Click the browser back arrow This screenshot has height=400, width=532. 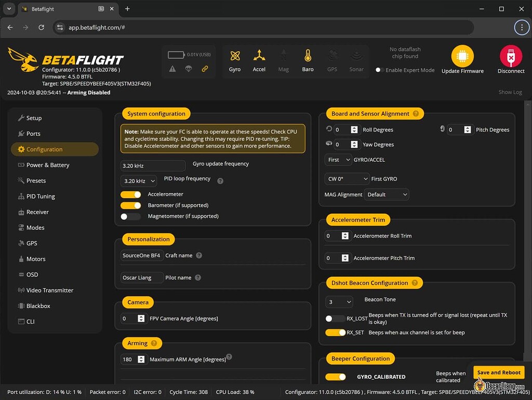coord(10,28)
